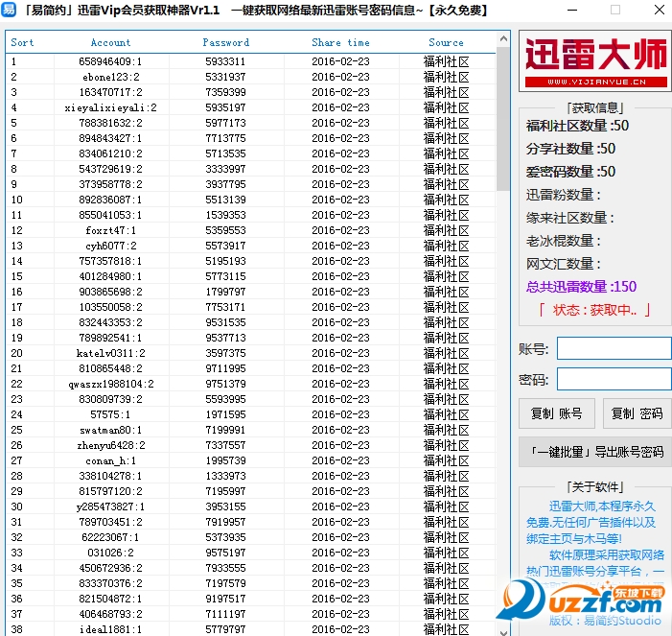
Task: Click password 5593995
Action: [x=226, y=399]
